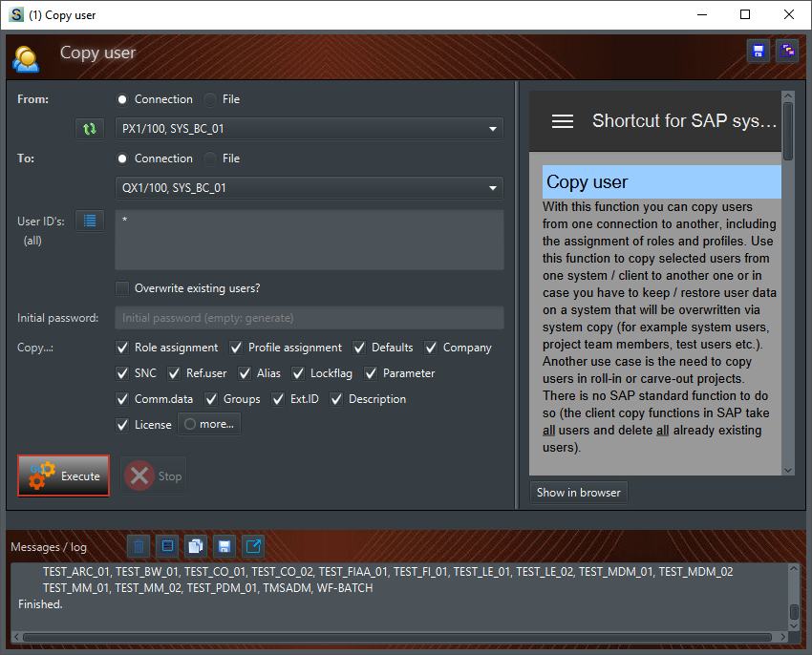Click the swap source and target connections icon
Screen dimensions: 812x655
pos(88,128)
